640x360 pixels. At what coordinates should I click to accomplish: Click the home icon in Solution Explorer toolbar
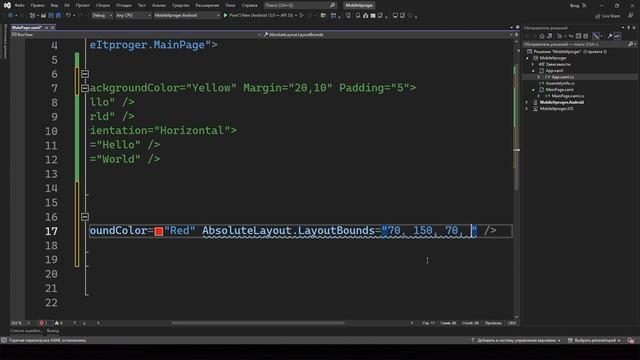pyautogui.click(x=542, y=36)
